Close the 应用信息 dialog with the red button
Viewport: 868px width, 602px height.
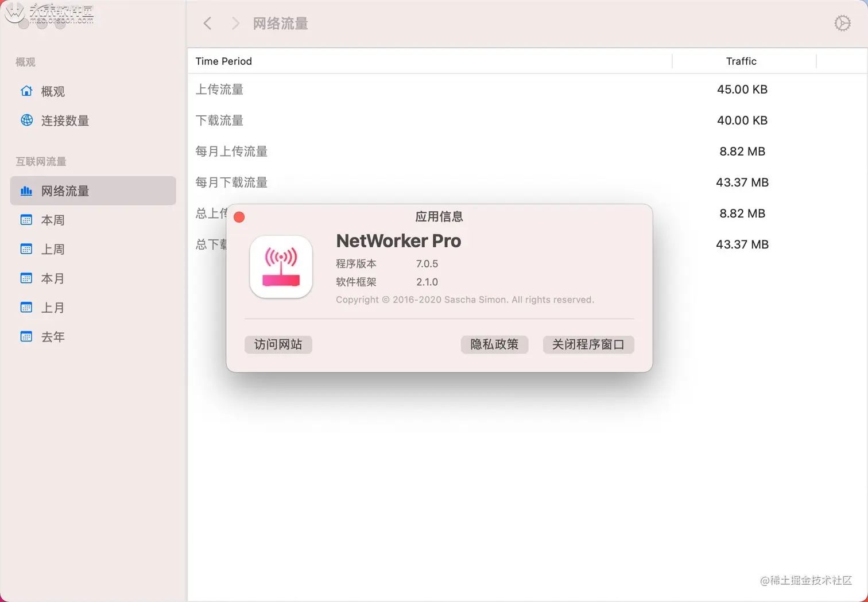(239, 217)
